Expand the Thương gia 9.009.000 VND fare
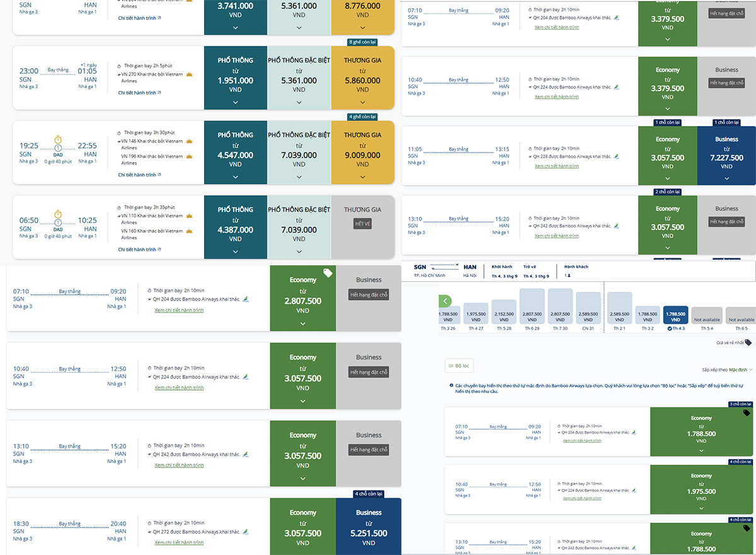 pos(362,176)
